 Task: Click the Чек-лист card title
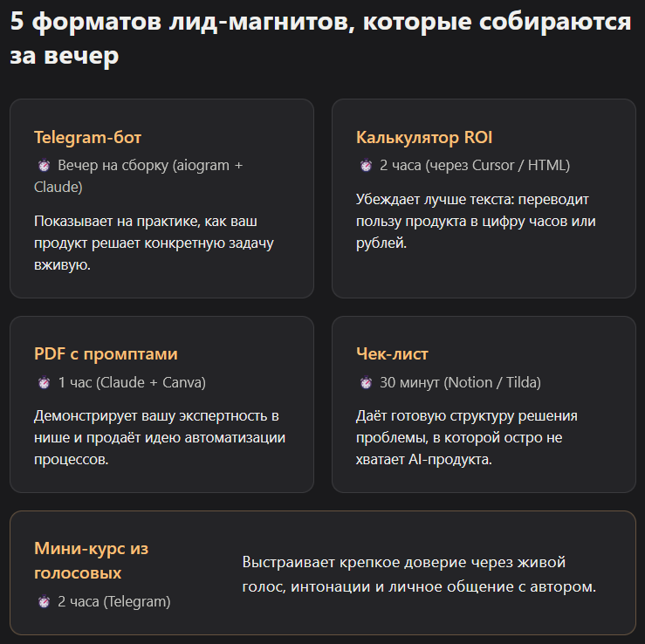pos(392,354)
